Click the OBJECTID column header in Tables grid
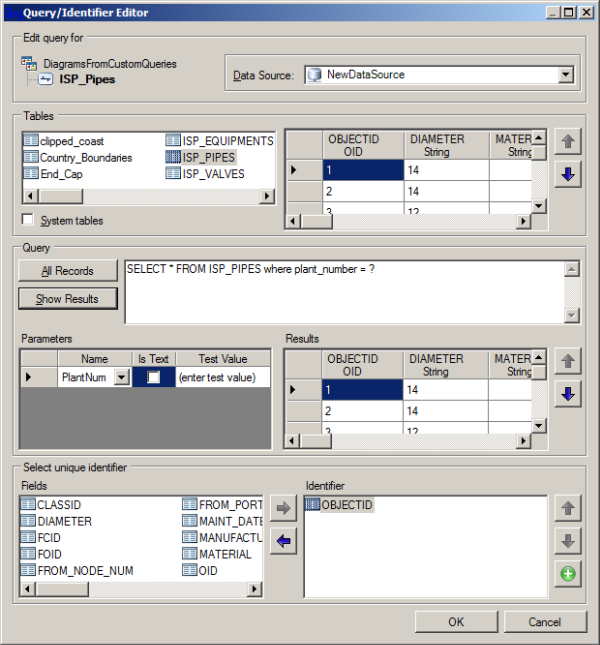 363,145
